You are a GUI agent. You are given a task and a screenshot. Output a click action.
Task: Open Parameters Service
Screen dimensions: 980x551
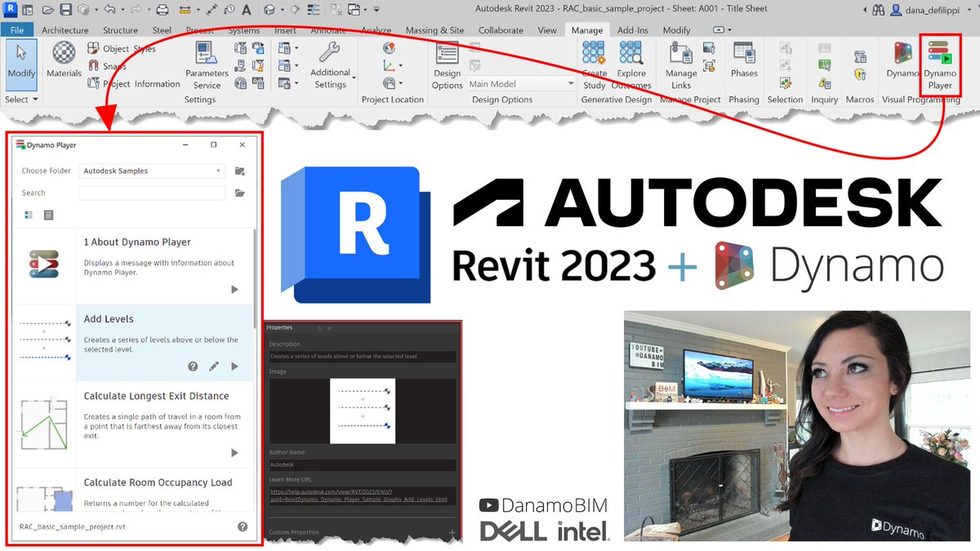207,65
